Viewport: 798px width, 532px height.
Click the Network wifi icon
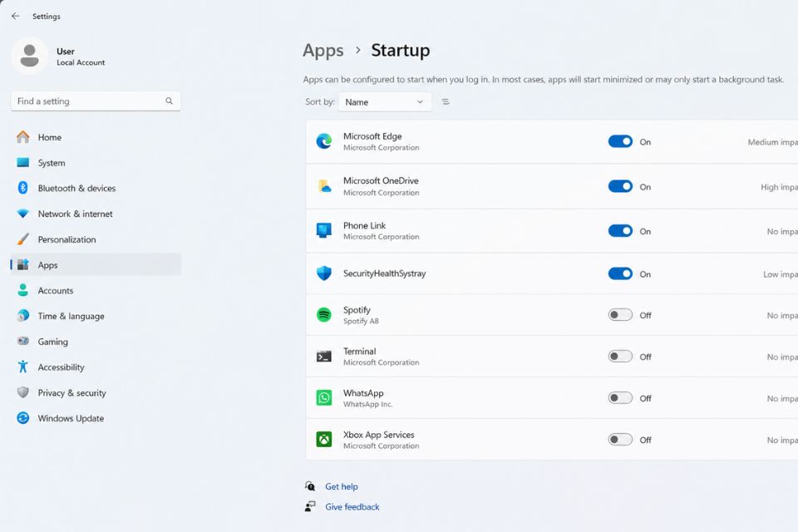point(23,214)
